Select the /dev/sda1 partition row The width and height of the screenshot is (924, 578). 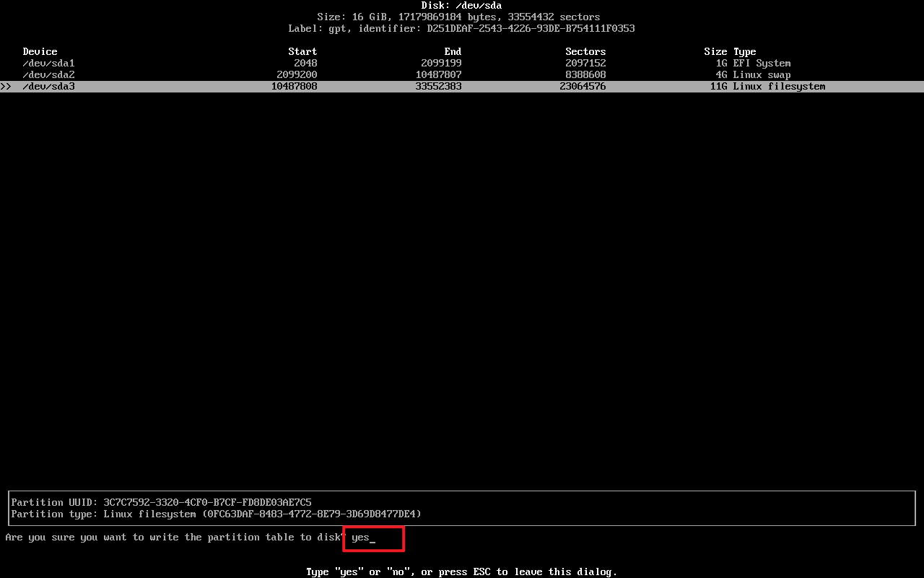click(x=48, y=64)
